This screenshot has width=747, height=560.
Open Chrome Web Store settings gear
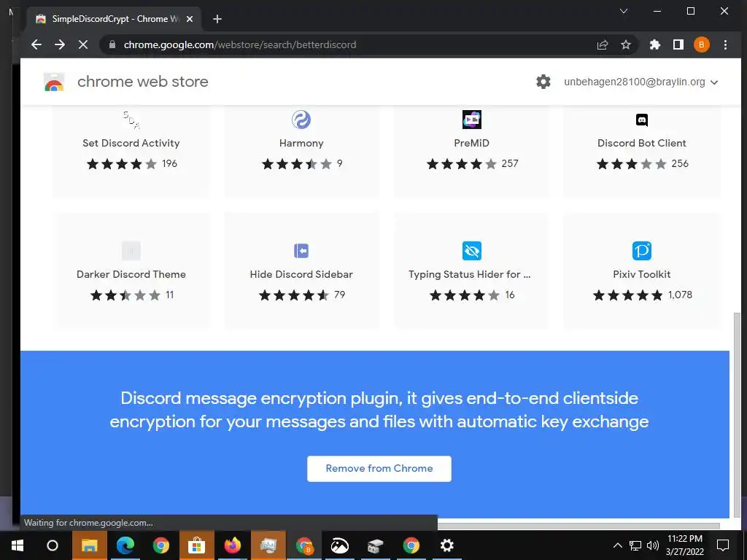tap(543, 82)
